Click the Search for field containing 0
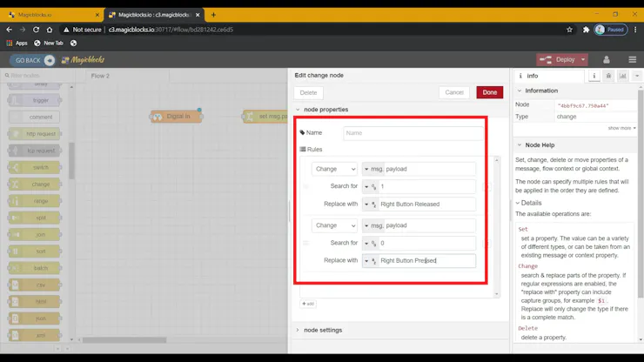644x362 pixels. click(426, 244)
